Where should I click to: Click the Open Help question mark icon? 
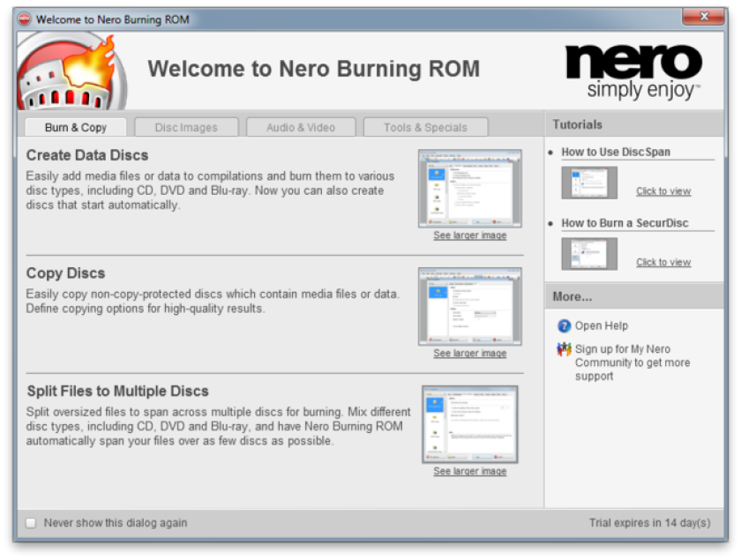(565, 326)
